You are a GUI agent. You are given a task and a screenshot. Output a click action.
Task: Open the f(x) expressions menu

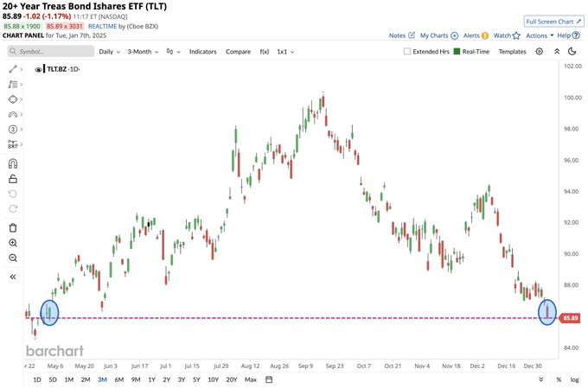point(265,52)
